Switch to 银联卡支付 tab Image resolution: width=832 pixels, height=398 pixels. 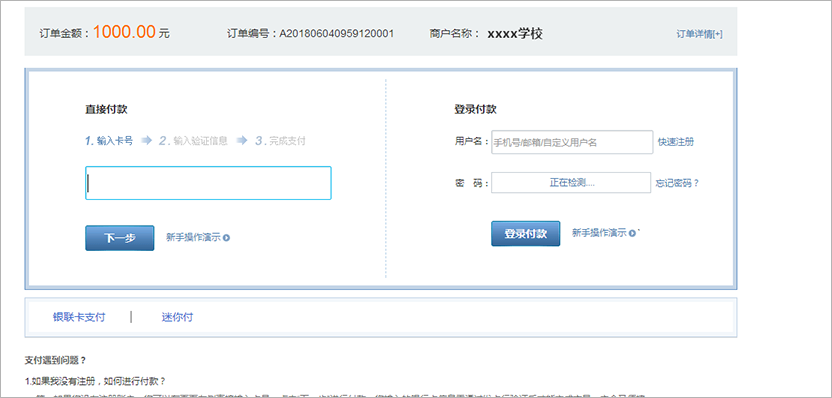click(79, 317)
